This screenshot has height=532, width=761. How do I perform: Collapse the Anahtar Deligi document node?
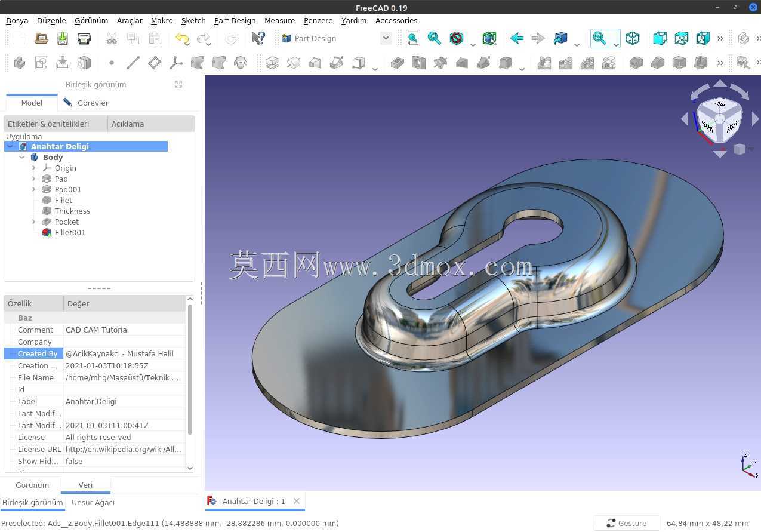pos(10,147)
